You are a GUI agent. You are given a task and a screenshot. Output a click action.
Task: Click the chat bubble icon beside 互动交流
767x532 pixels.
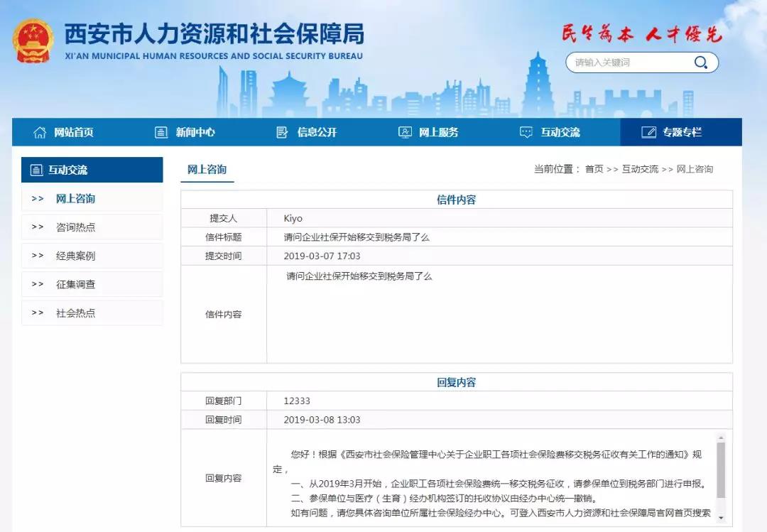[x=526, y=132]
